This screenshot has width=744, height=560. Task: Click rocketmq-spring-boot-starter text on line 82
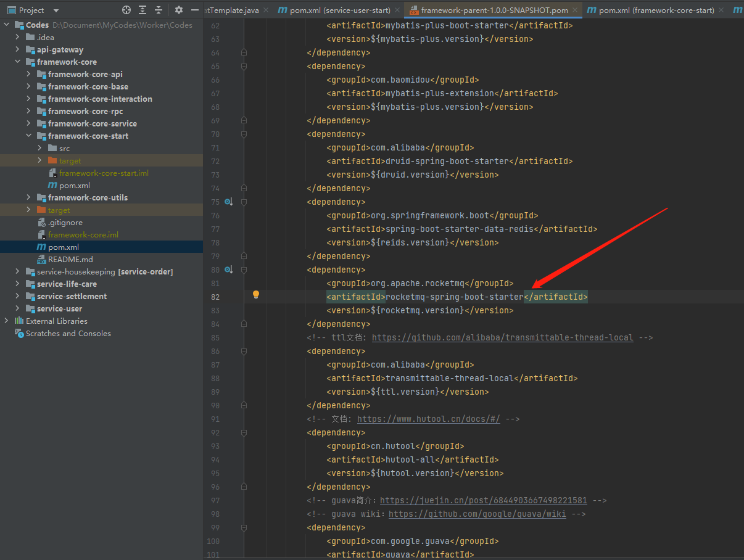coord(455,297)
